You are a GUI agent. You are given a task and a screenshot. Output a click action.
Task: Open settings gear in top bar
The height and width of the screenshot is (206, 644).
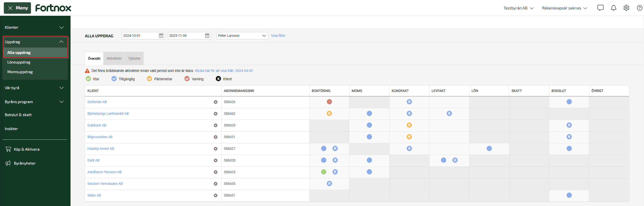coord(626,8)
